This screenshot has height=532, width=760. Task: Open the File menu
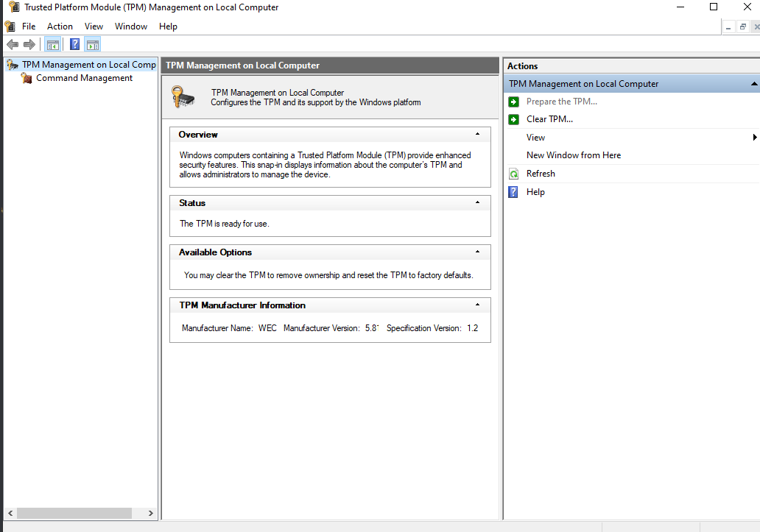coord(29,26)
